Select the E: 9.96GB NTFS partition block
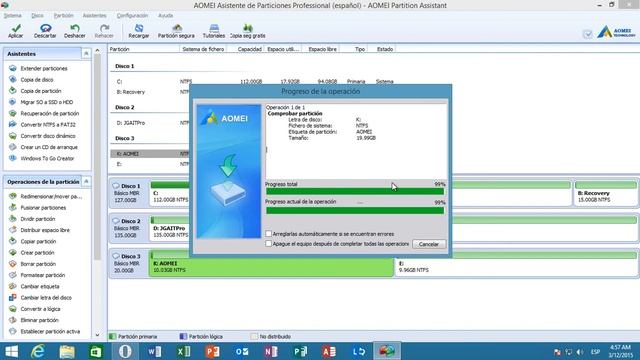This screenshot has height=360, width=640. (516, 264)
